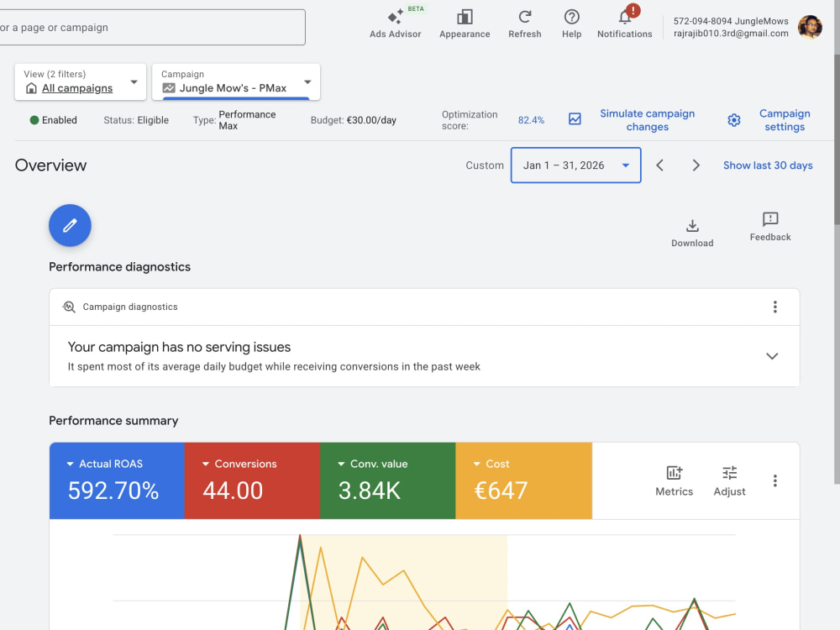Image resolution: width=840 pixels, height=630 pixels.
Task: Click the search for a page or campaign field
Action: click(152, 28)
